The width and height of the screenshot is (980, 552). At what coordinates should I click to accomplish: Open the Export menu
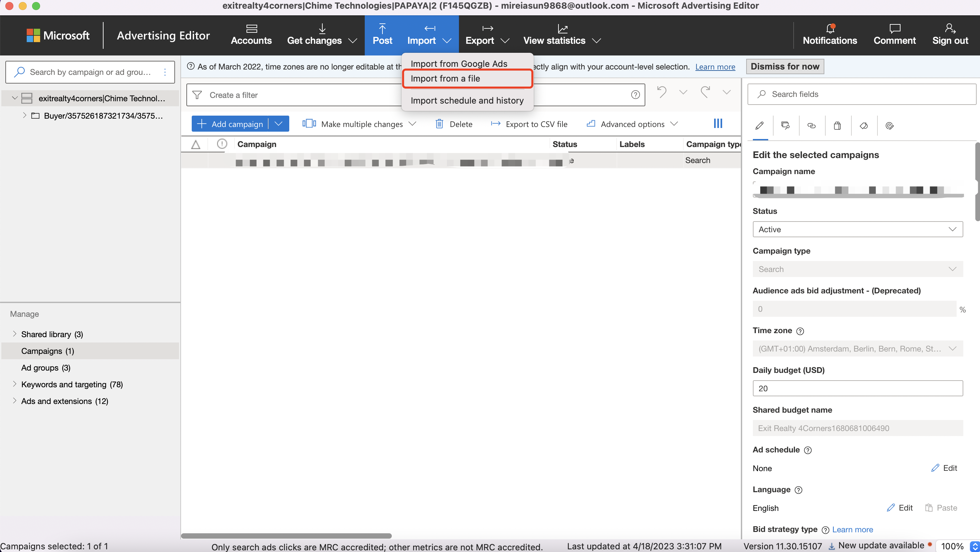487,35
